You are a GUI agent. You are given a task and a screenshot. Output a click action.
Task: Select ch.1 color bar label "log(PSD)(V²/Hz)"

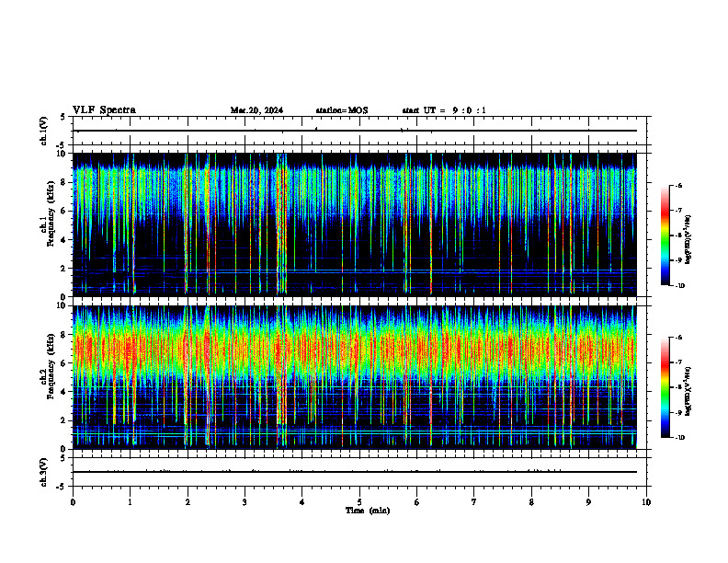688,239
